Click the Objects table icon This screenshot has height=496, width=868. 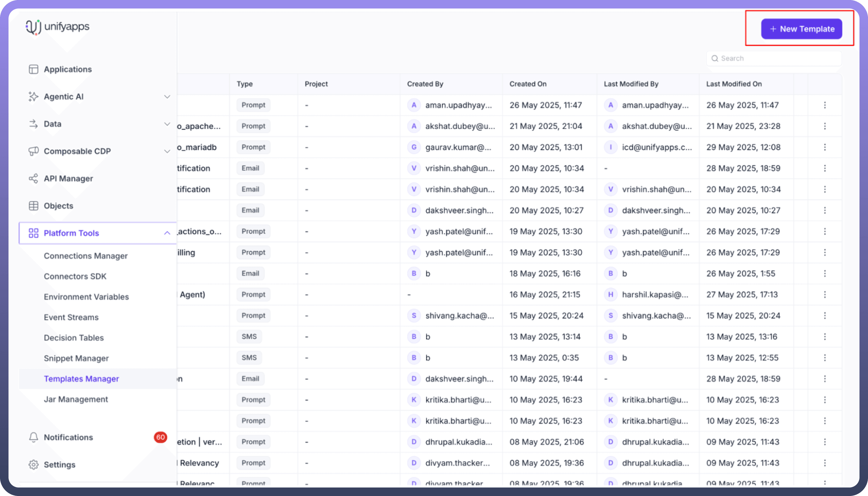click(33, 206)
